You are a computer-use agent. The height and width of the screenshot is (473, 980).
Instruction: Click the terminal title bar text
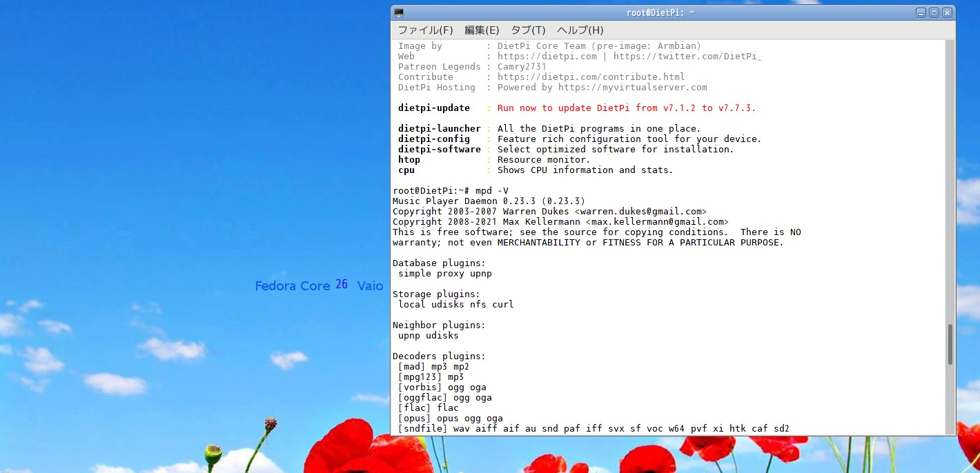[x=660, y=12]
